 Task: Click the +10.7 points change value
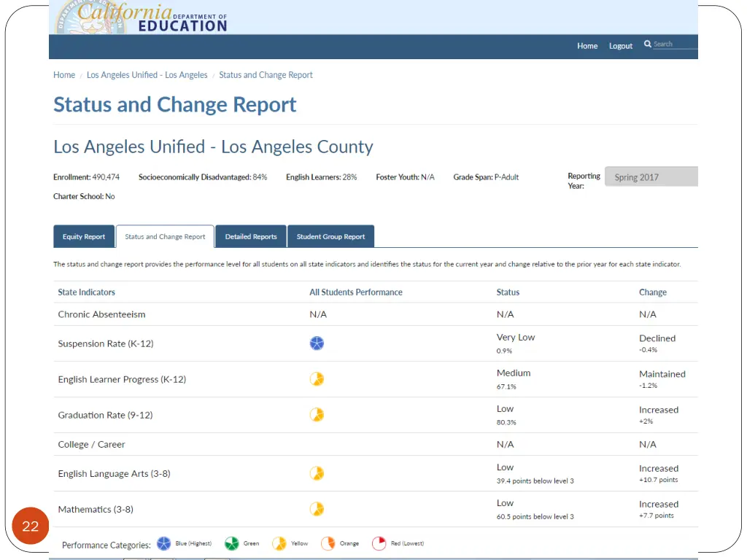pyautogui.click(x=659, y=480)
